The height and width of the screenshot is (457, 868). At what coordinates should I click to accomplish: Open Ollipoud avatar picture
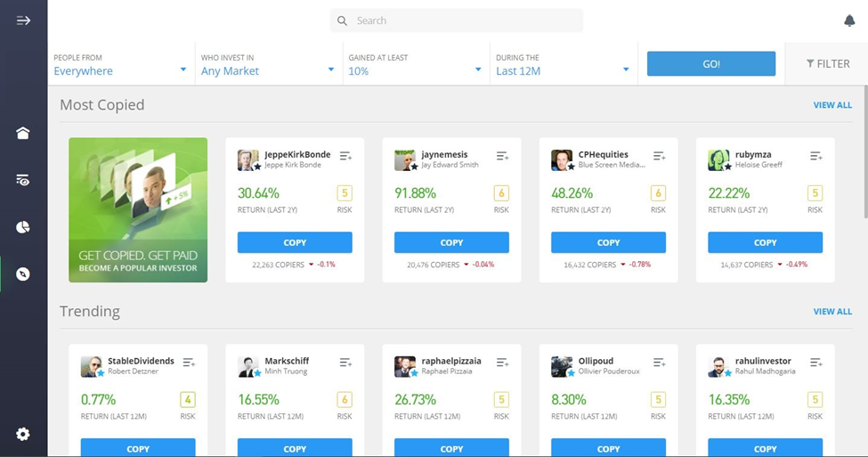pyautogui.click(x=562, y=367)
